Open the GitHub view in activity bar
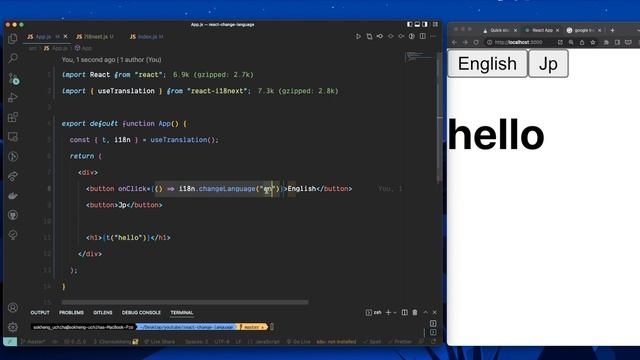 [x=13, y=215]
